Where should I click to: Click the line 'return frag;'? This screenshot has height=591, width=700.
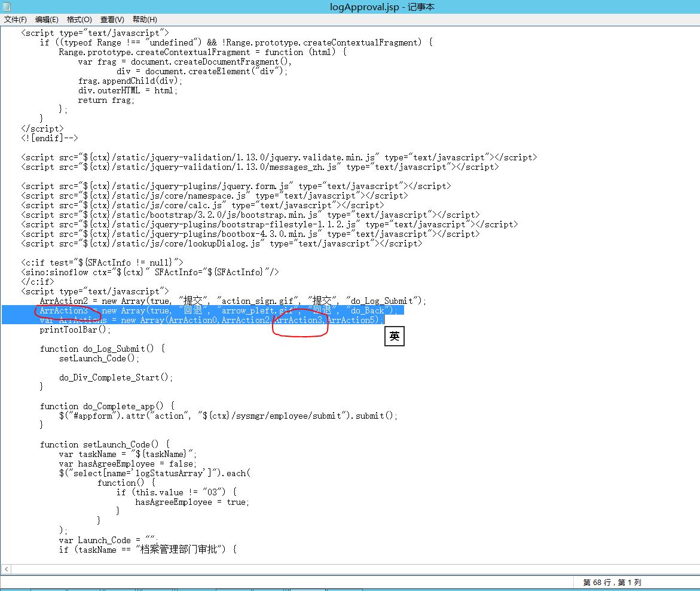[106, 100]
